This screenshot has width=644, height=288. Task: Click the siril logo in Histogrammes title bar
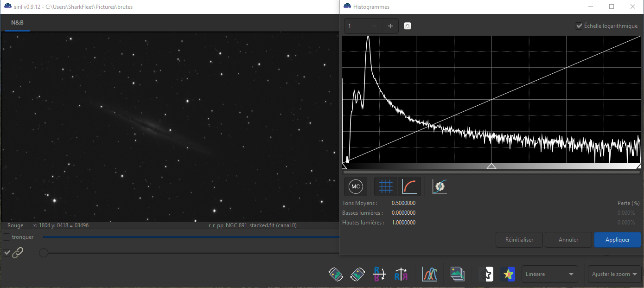(x=347, y=6)
